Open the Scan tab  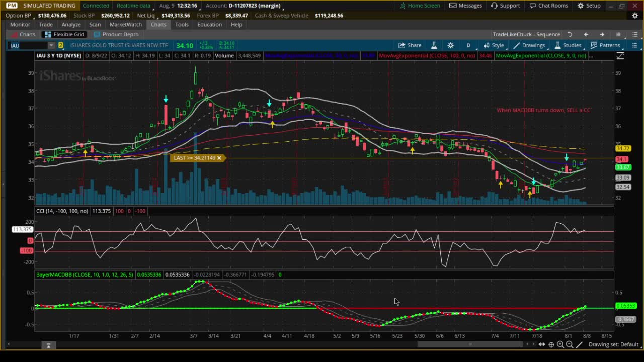point(95,24)
